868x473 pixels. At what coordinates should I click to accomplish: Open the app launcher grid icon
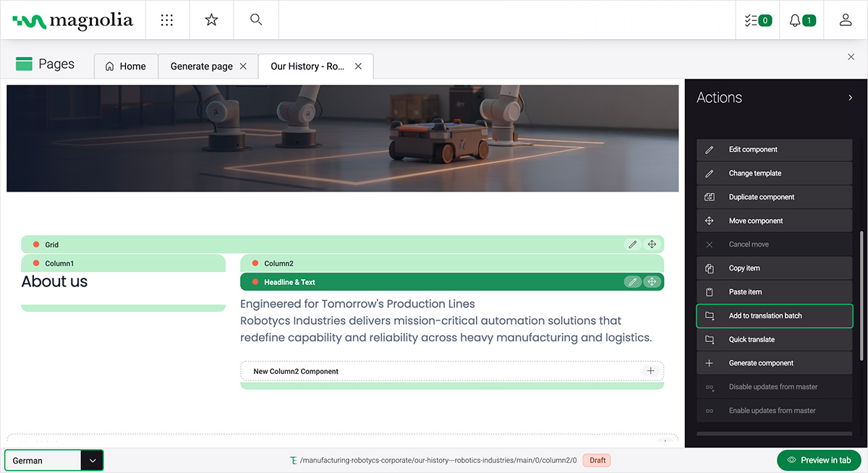tap(167, 20)
